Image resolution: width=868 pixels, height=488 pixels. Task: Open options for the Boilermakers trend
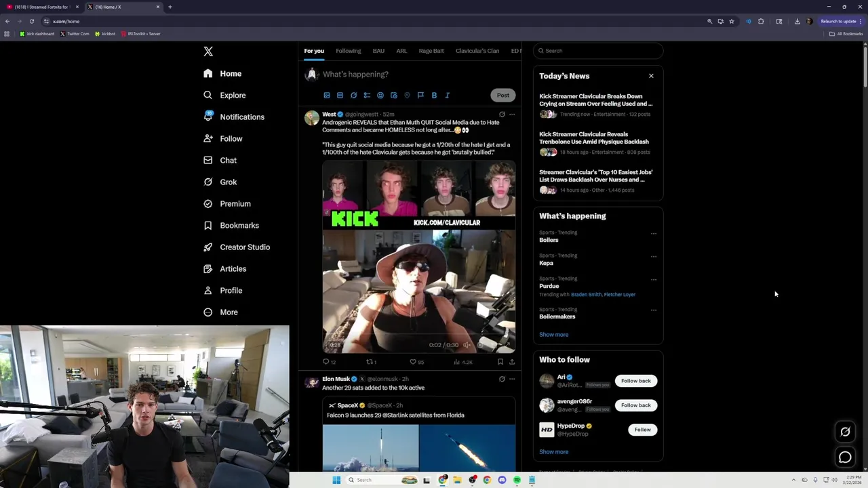click(654, 310)
